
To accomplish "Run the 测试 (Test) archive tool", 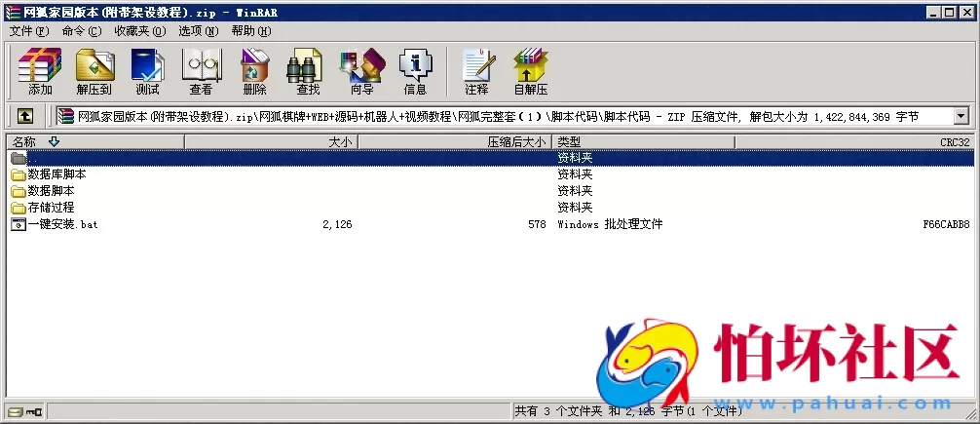I will coord(147,71).
